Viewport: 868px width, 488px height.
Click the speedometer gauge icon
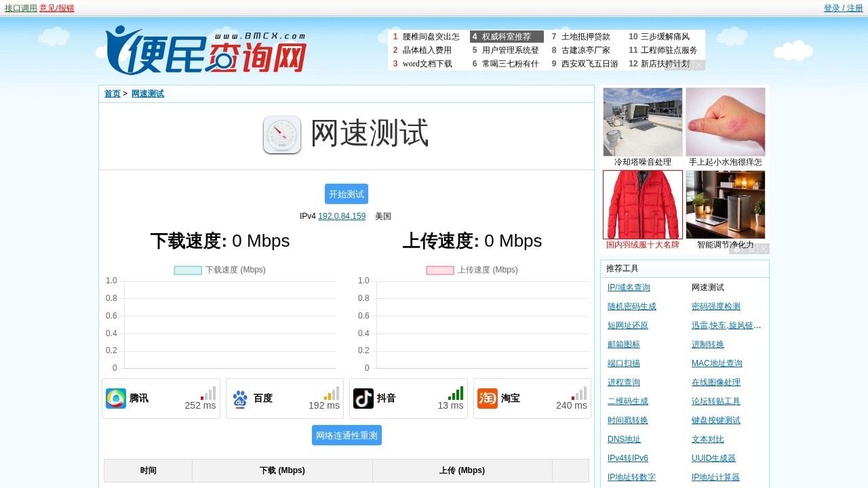point(282,135)
